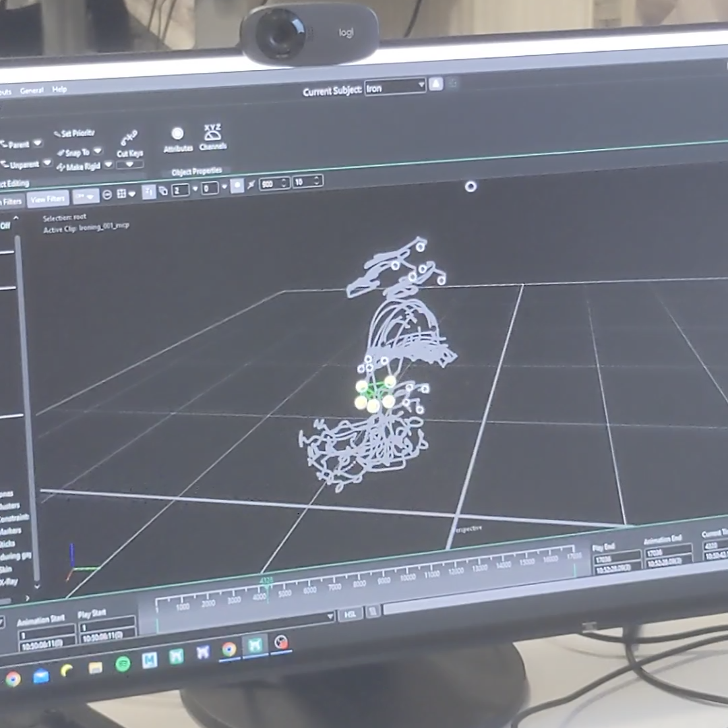Toggle Markers visibility in the filter list
This screenshot has height=728, width=728.
[x=10, y=530]
